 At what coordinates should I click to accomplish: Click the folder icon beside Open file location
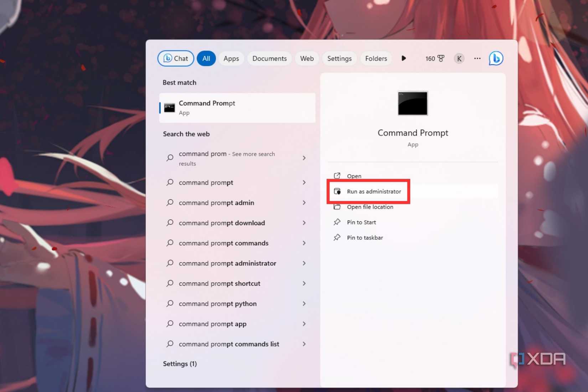pos(337,207)
